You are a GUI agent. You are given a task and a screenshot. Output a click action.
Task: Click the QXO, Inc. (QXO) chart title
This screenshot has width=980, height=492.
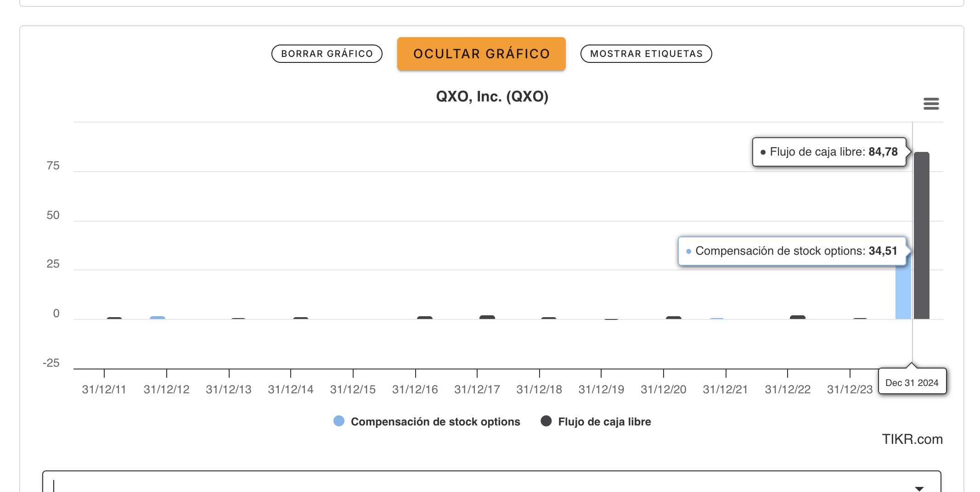(x=492, y=96)
